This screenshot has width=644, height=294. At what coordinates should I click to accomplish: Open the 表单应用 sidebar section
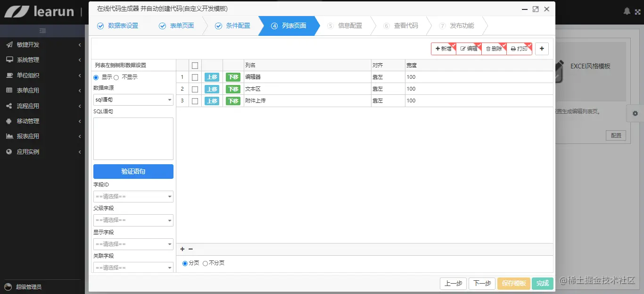[43, 90]
